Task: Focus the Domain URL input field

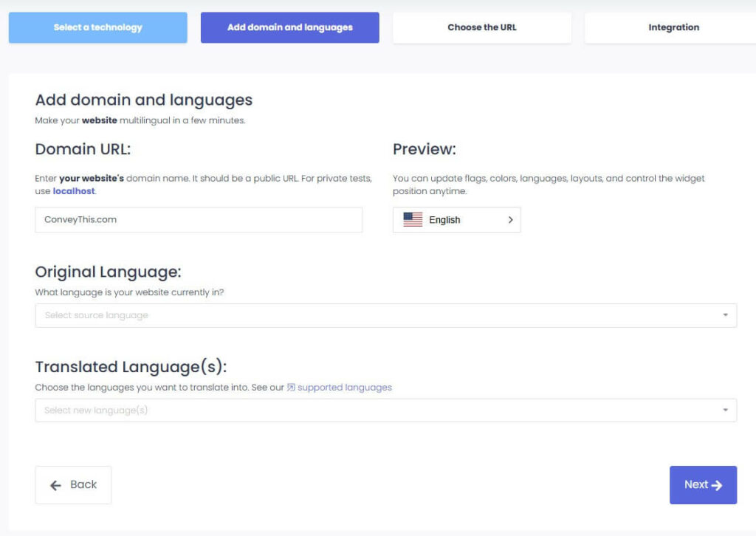Action: 199,220
